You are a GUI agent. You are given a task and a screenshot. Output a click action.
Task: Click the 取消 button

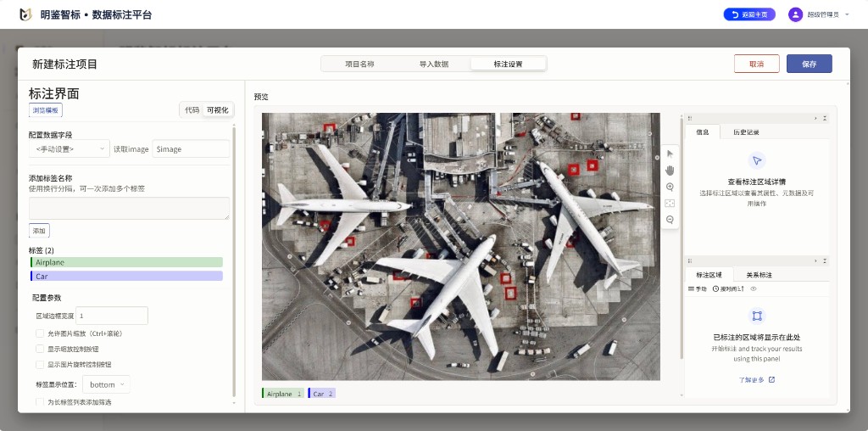point(757,64)
